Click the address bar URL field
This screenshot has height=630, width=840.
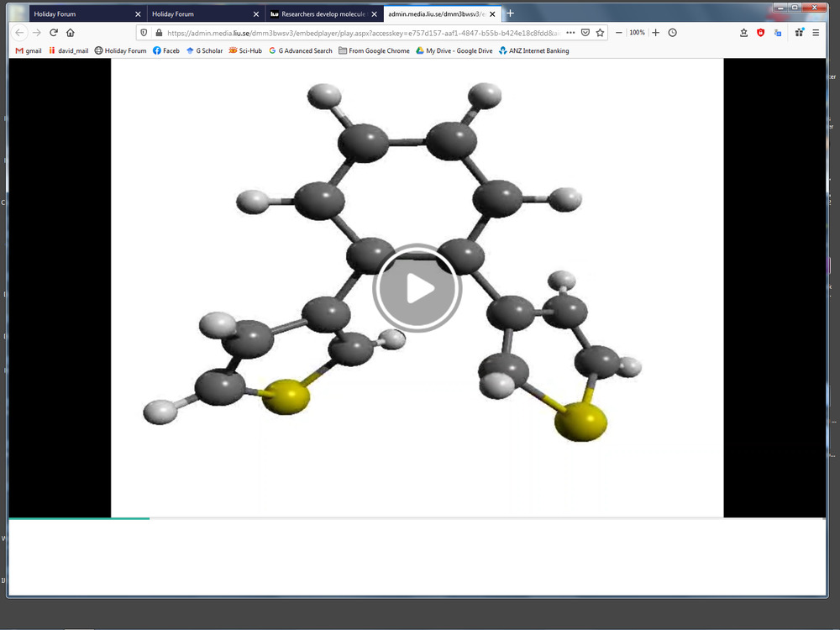tap(361, 33)
